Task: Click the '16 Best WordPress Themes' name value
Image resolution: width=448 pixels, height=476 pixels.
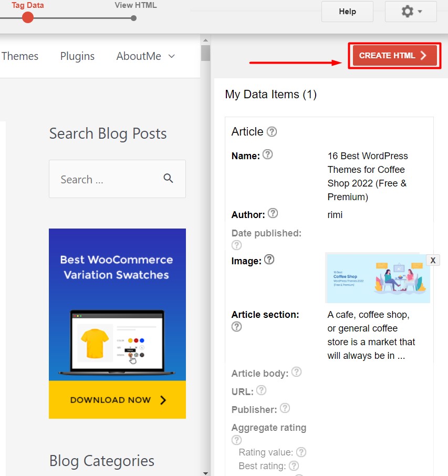Action: coord(368,177)
